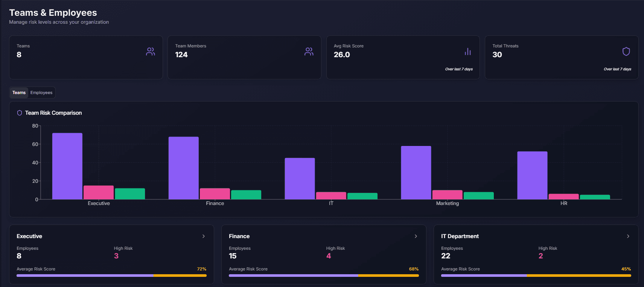
Task: Click the pink IT bar in chart
Action: point(331,196)
